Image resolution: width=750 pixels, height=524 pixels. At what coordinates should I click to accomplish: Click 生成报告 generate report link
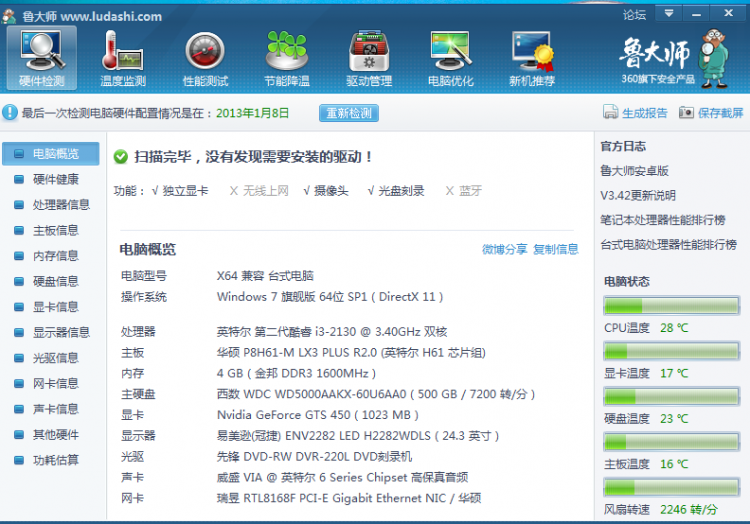click(644, 113)
